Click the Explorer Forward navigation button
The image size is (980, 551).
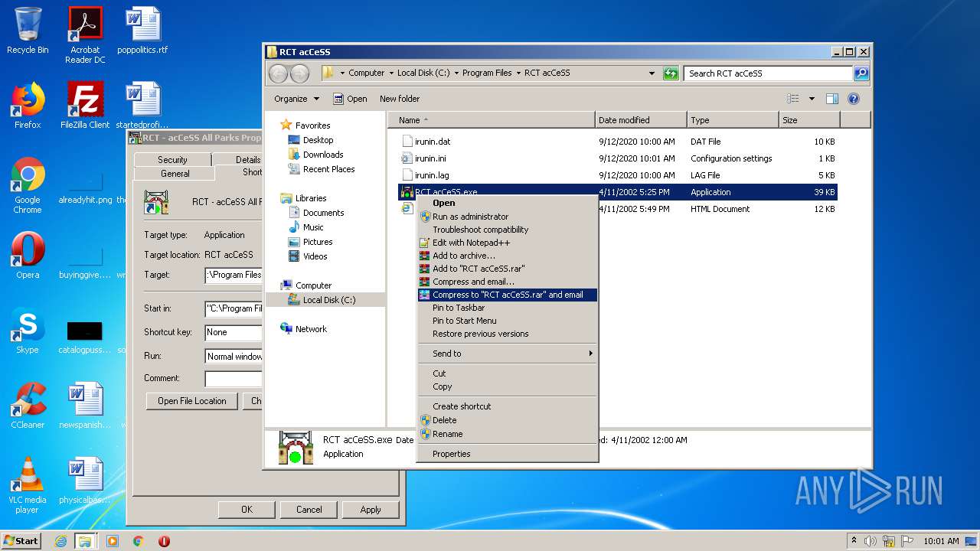299,73
